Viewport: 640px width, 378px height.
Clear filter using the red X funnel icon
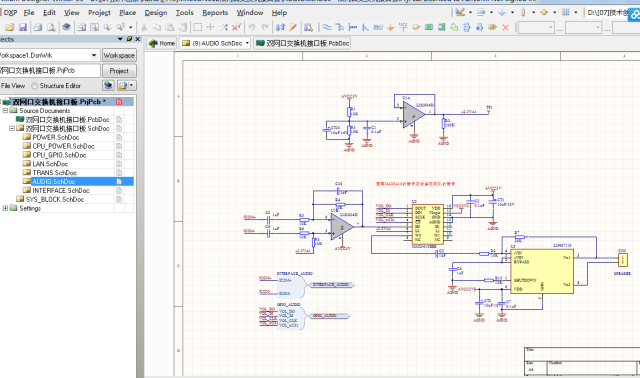[x=236, y=27]
